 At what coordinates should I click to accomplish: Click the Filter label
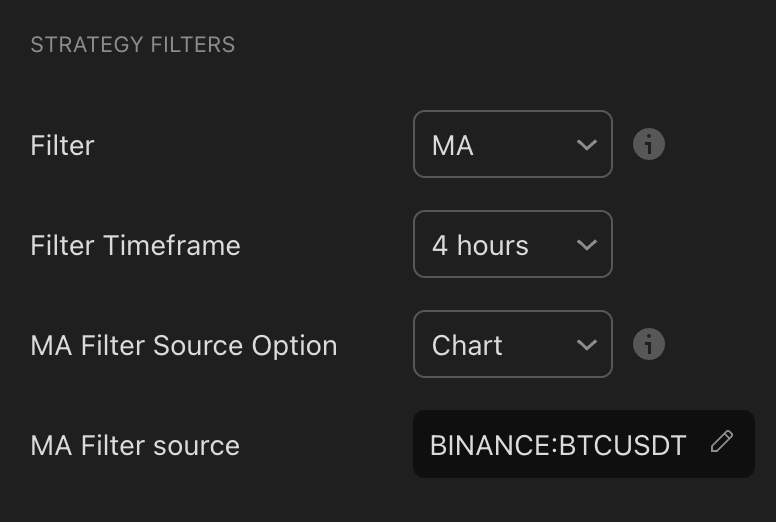coord(62,145)
